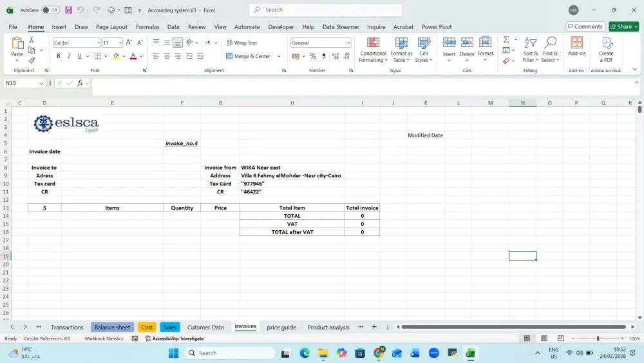Viewport: 644px width, 363px height.
Task: Toggle Middle Align button
Action: click(167, 43)
